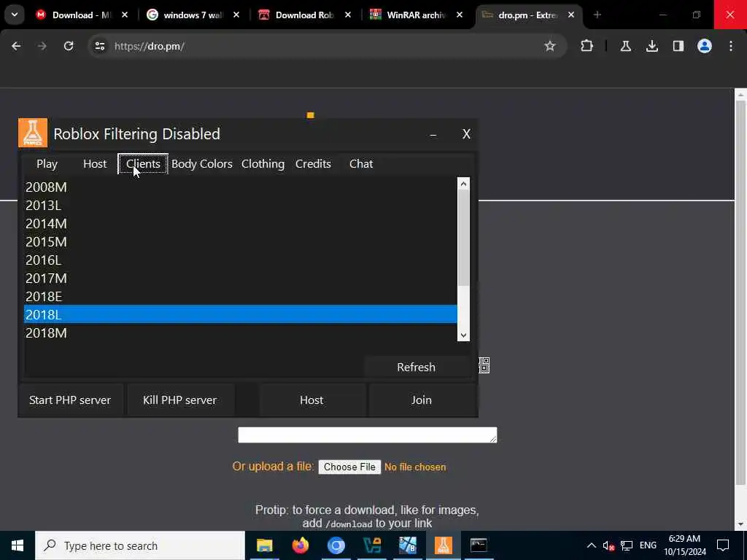Select the 2015M client
The height and width of the screenshot is (560, 747).
pyautogui.click(x=241, y=242)
